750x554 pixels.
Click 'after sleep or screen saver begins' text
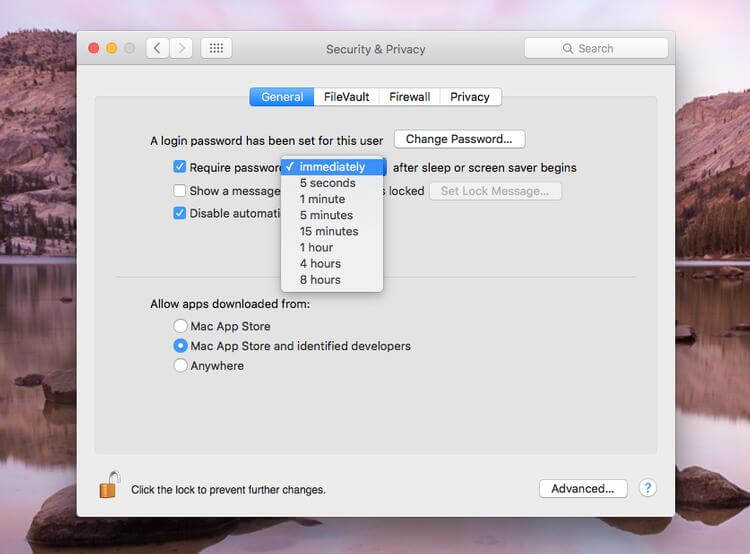(x=485, y=167)
